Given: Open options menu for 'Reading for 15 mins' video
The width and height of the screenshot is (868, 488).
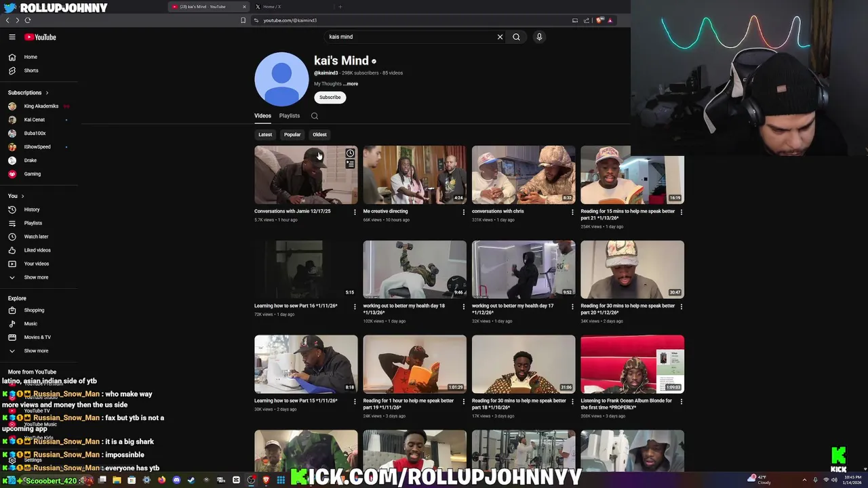Looking at the screenshot, I should (682, 212).
